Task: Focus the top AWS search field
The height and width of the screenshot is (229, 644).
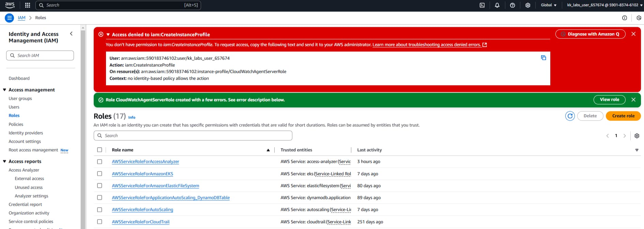Action: click(118, 5)
